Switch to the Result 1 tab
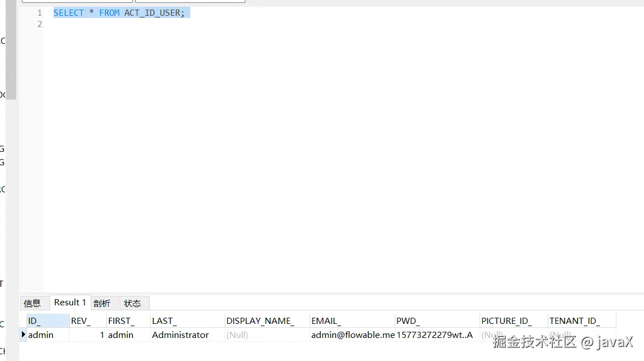The width and height of the screenshot is (644, 361). [70, 303]
